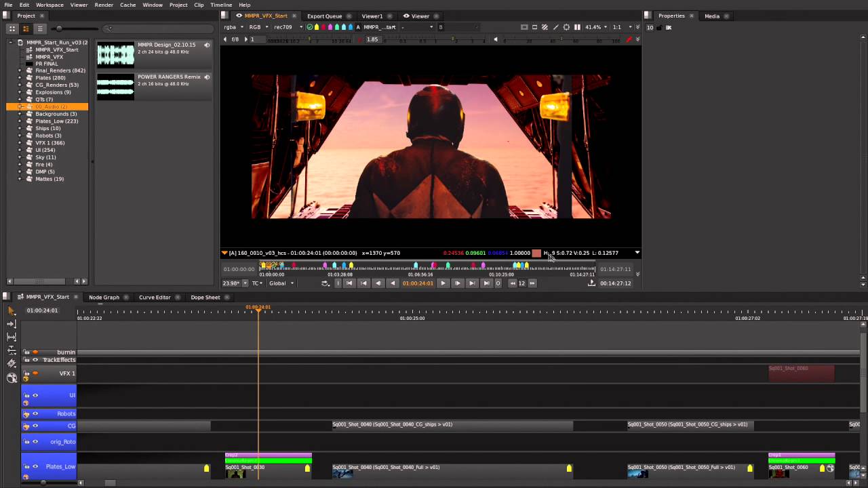
Task: Click the speaker icon on MMPR Design audio clip
Action: click(x=207, y=45)
